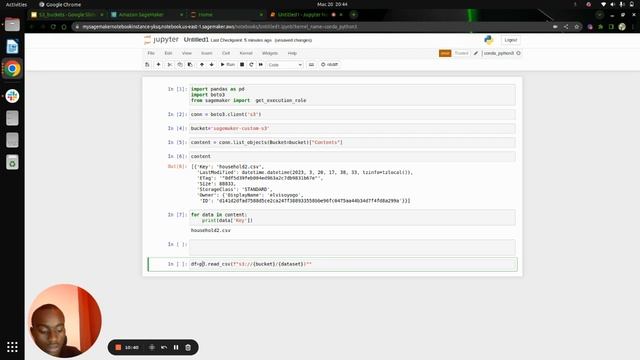This screenshot has width=640, height=360.
Task: Select the cell with boto3.client('s3')
Action: tap(352, 114)
